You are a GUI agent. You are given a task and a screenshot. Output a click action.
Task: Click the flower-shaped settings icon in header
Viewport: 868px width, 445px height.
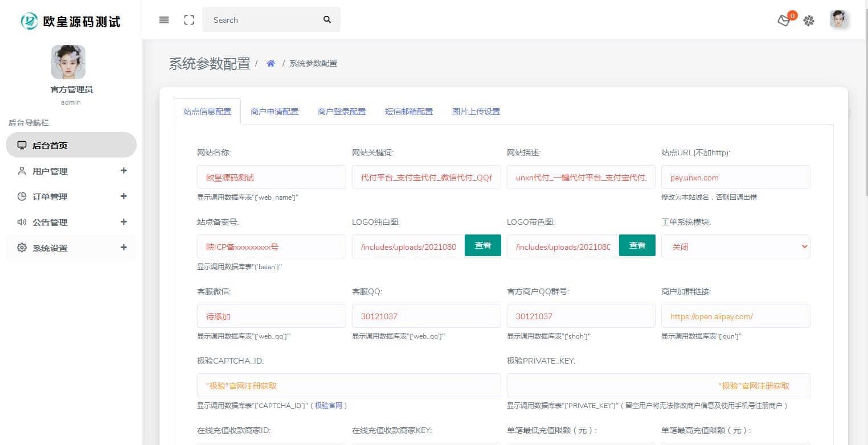(x=809, y=20)
